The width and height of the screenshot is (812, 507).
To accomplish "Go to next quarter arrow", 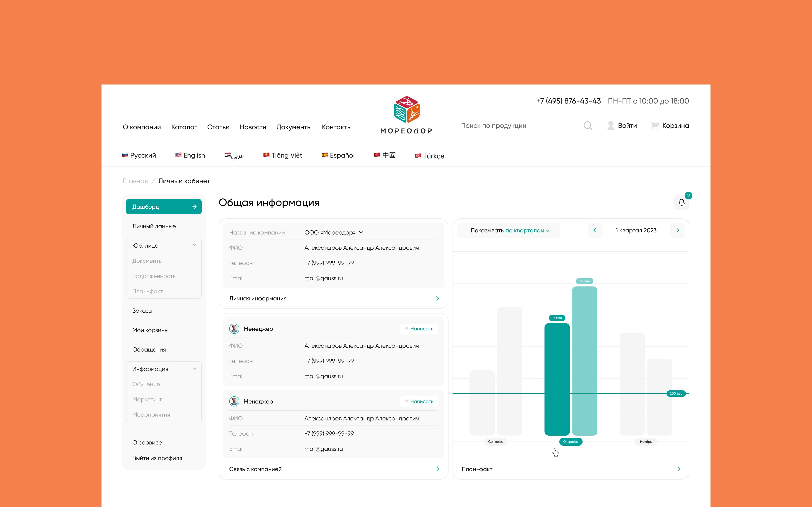I will [x=678, y=230].
